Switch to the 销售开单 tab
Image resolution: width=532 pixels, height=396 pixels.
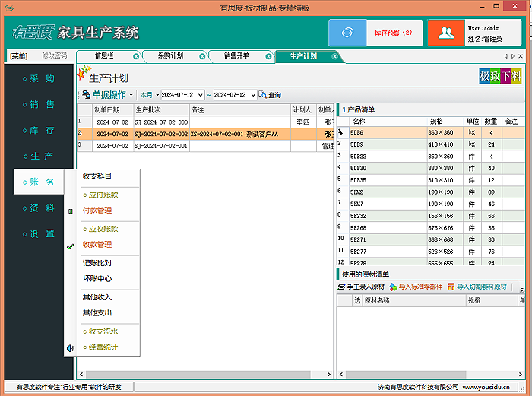tap(236, 56)
